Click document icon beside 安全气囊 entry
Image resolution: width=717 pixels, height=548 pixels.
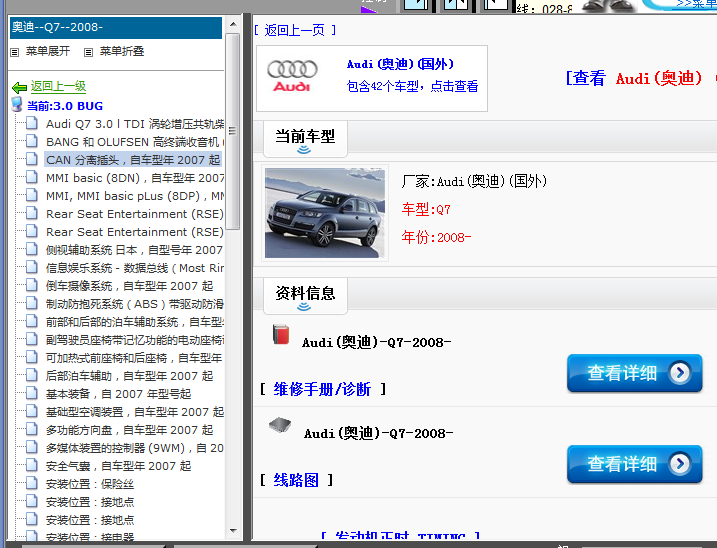click(32, 466)
